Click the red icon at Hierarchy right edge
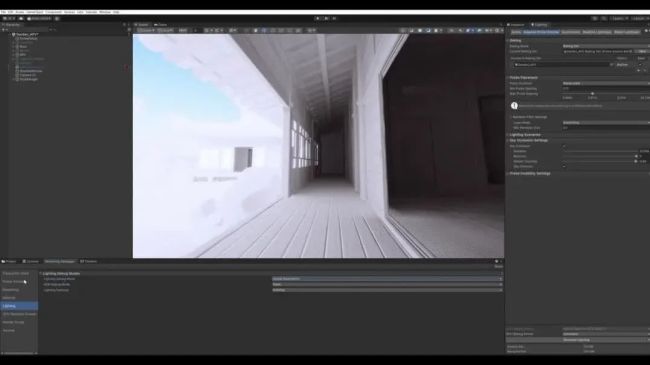The width and height of the screenshot is (650, 365). click(127, 67)
